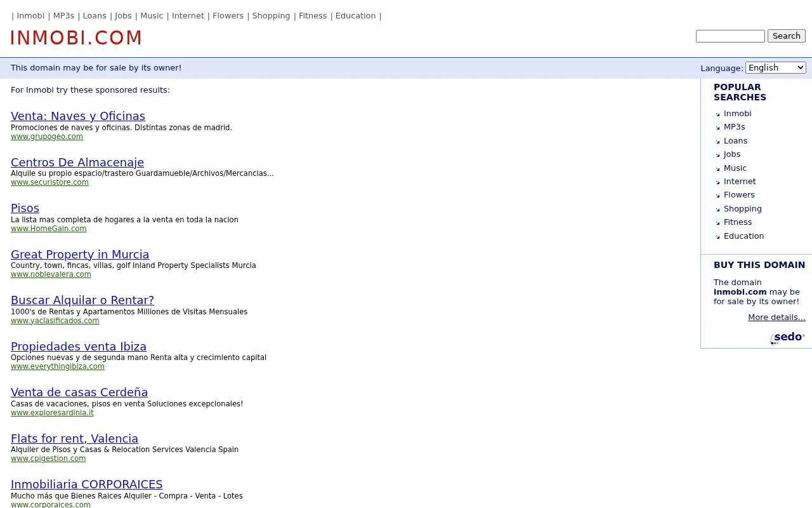Image resolution: width=812 pixels, height=508 pixels.
Task: Open Venta: Naves y Oficinas result
Action: pyautogui.click(x=78, y=116)
